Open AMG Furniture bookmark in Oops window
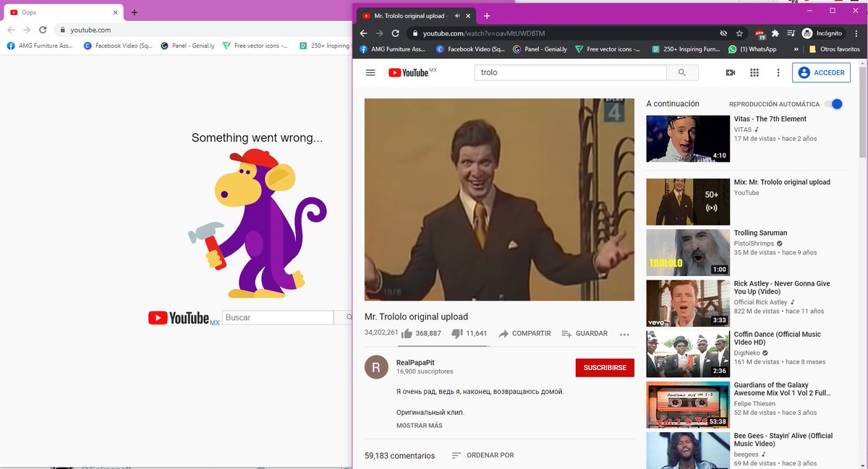Image resolution: width=868 pixels, height=469 pixels. tap(40, 46)
